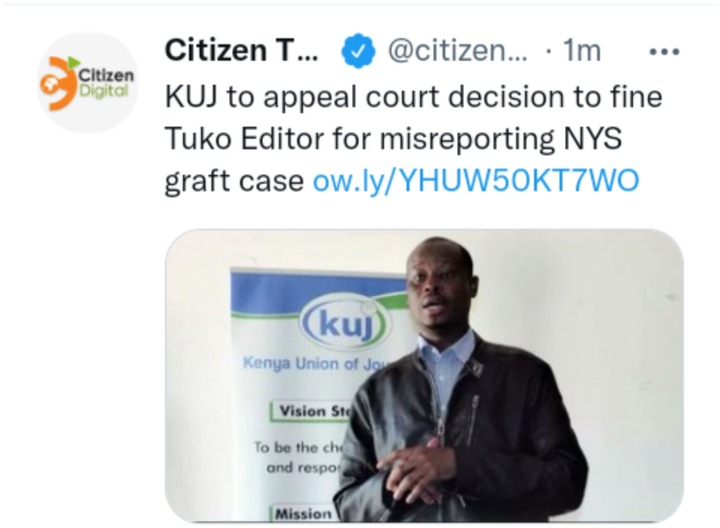Click the orange Citizen logo symbol in avatar
Image resolution: width=720 pixels, height=528 pixels.
pos(58,84)
